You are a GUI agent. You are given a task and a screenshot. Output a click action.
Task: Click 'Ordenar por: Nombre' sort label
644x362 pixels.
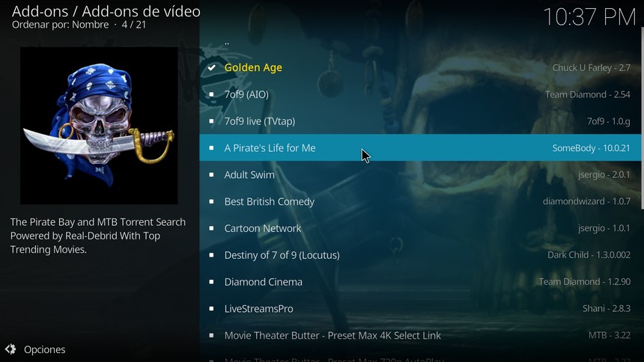click(x=61, y=25)
